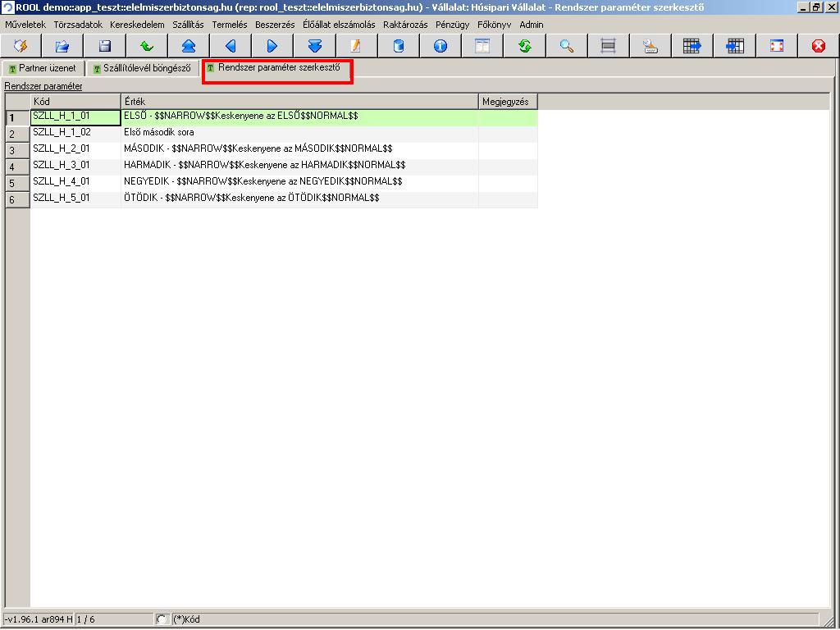This screenshot has height=630, width=840.
Task: Switch to the Partner üzenet tab
Action: (43, 68)
